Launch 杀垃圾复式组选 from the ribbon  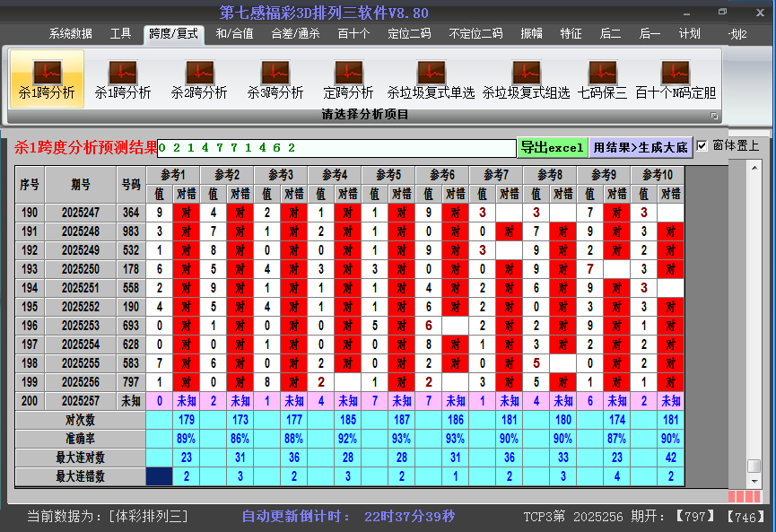pyautogui.click(x=526, y=79)
